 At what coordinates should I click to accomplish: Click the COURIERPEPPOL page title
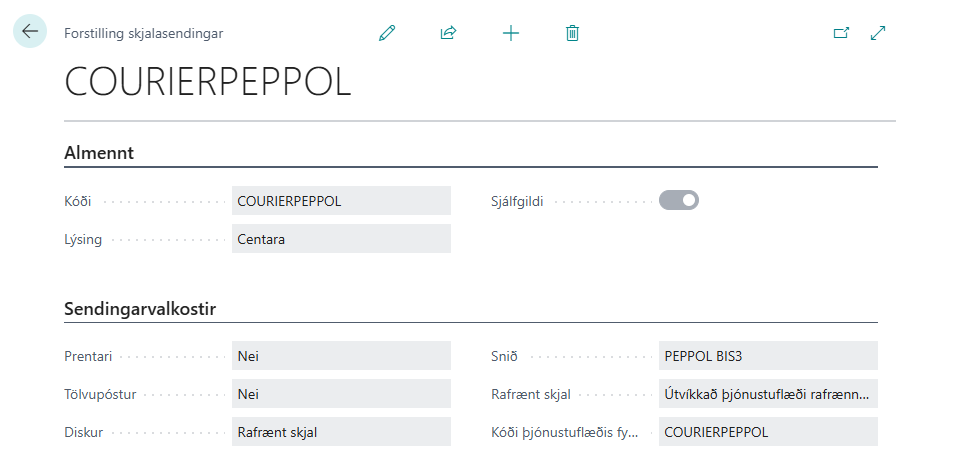[x=208, y=82]
